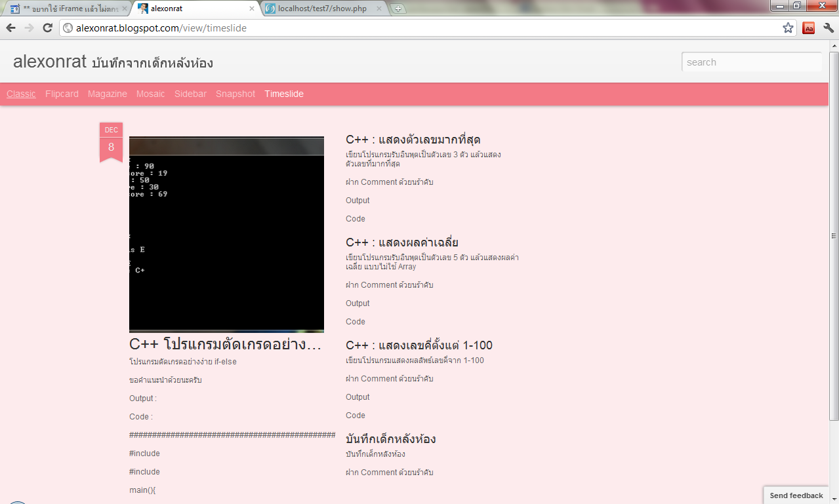Click the text Code : under grade post
839x504 pixels.
tap(141, 417)
